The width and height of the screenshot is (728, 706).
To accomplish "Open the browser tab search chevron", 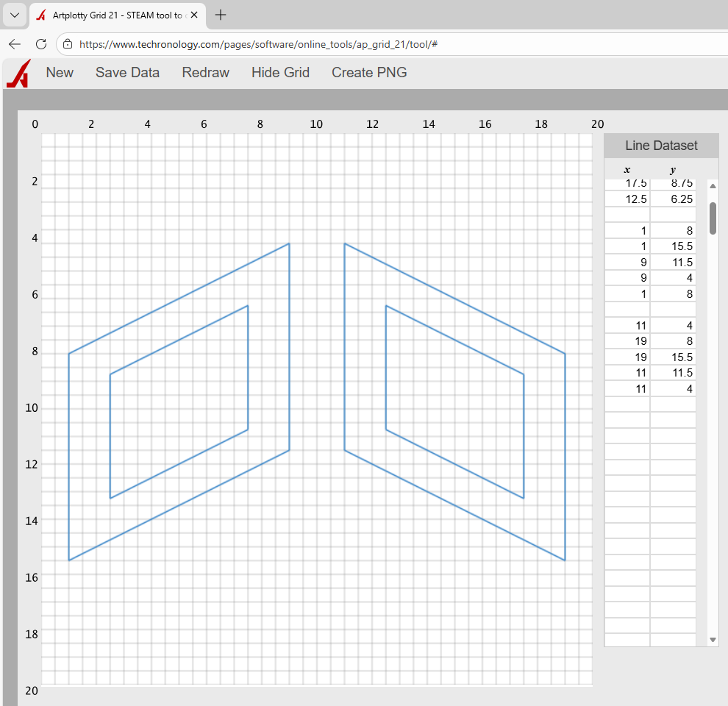I will (x=14, y=14).
